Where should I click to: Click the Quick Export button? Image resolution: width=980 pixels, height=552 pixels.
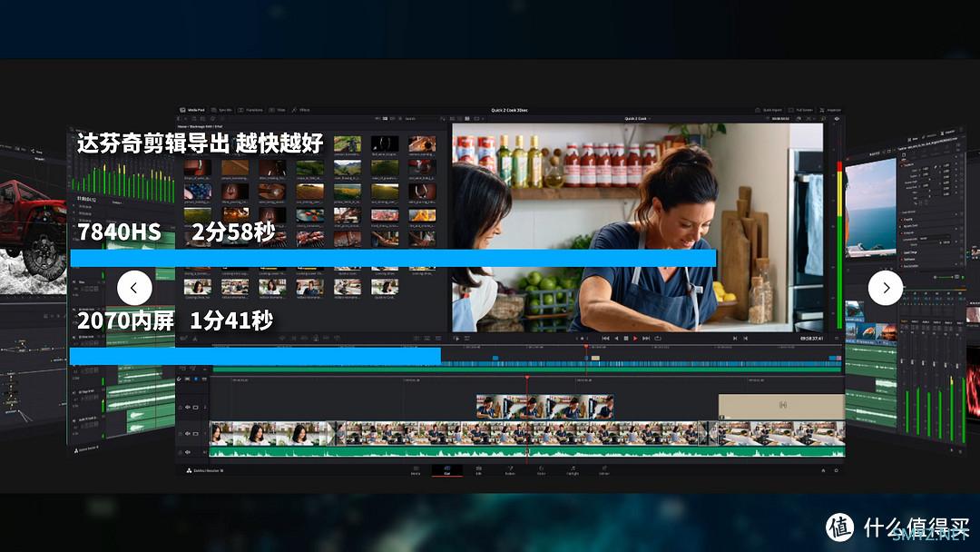point(769,110)
